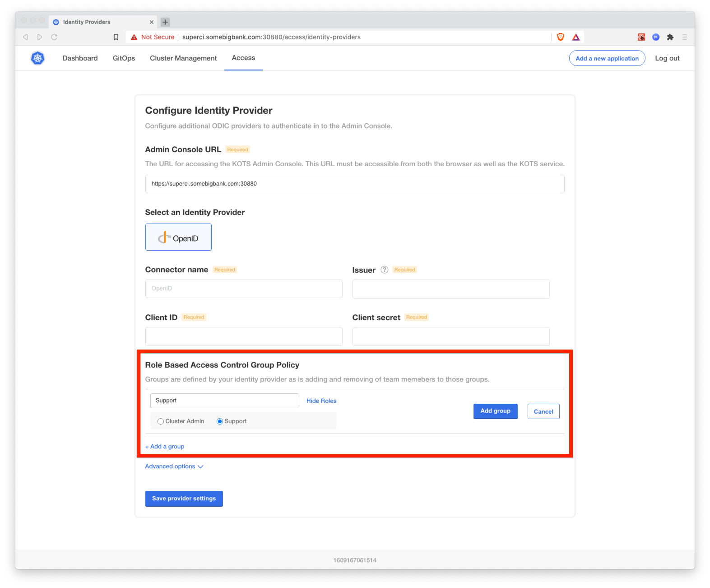The width and height of the screenshot is (710, 588).
Task: Expand Advanced options
Action: pos(174,467)
